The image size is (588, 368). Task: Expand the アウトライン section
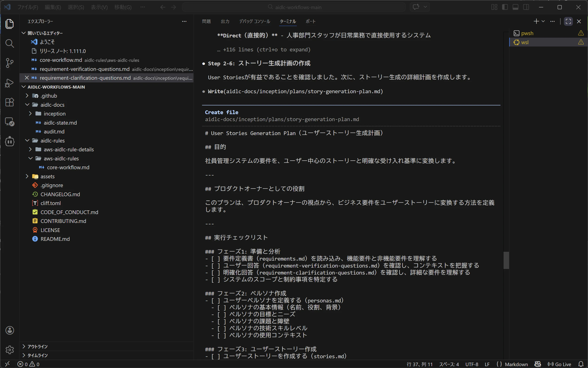click(x=106, y=346)
